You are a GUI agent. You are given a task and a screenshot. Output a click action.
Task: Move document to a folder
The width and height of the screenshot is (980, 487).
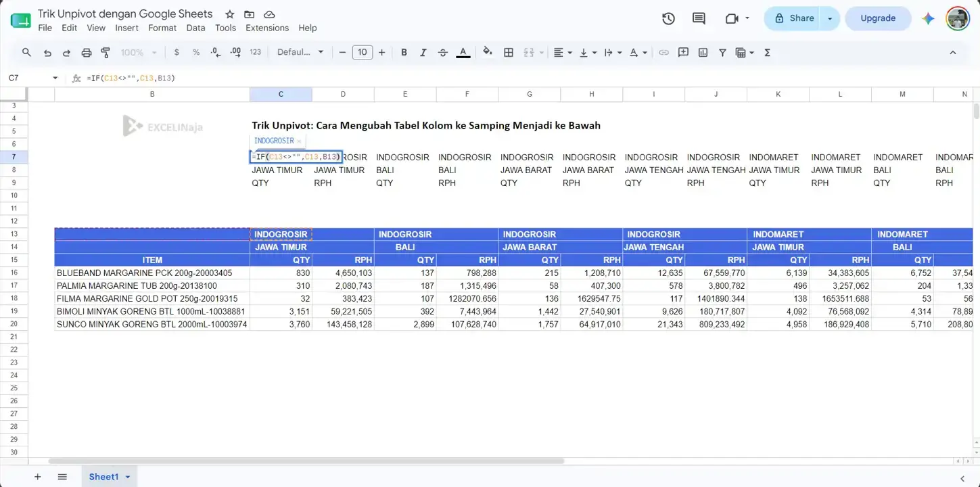pyautogui.click(x=250, y=14)
